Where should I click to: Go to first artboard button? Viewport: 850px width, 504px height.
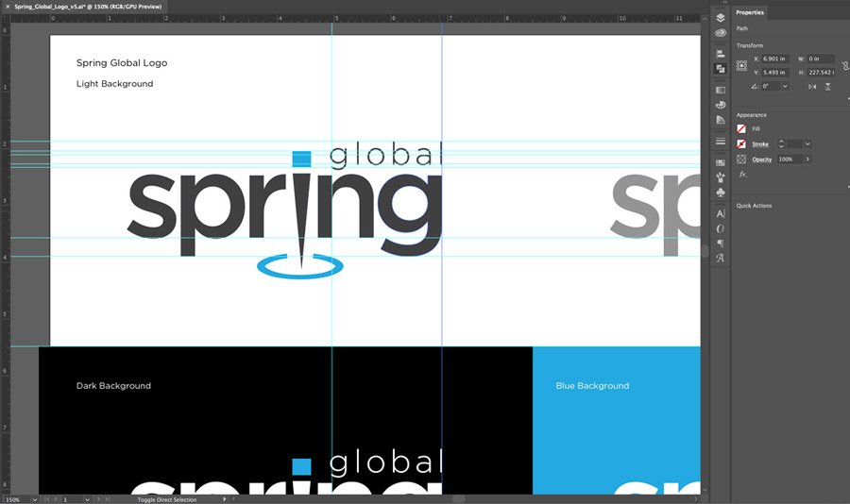(x=46, y=499)
